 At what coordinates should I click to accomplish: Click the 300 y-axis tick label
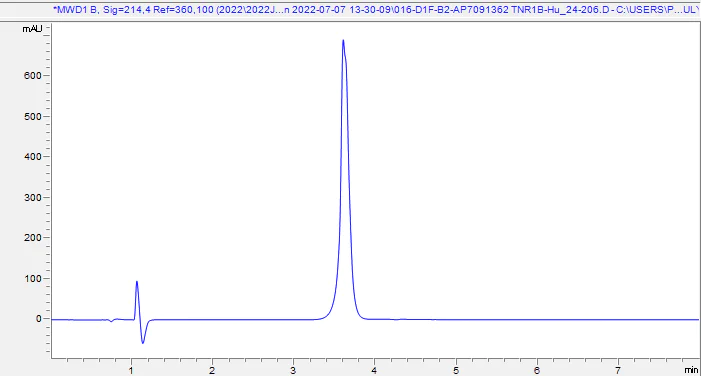pyautogui.click(x=33, y=197)
